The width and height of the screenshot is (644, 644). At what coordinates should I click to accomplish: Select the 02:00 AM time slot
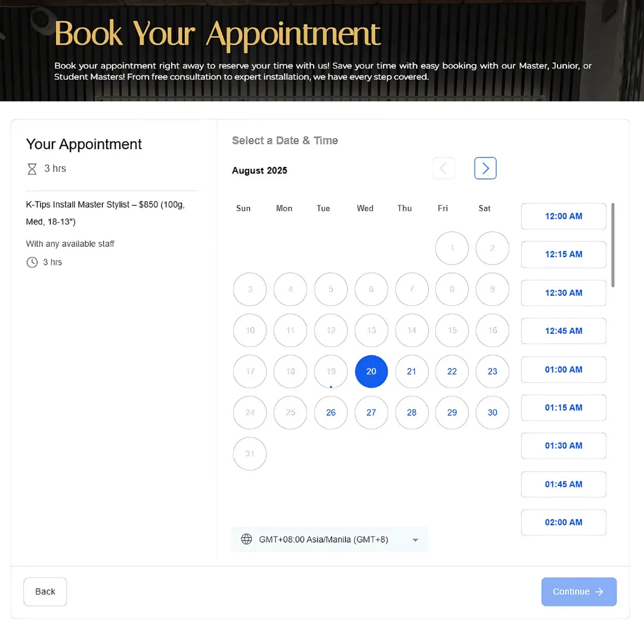[x=563, y=522]
